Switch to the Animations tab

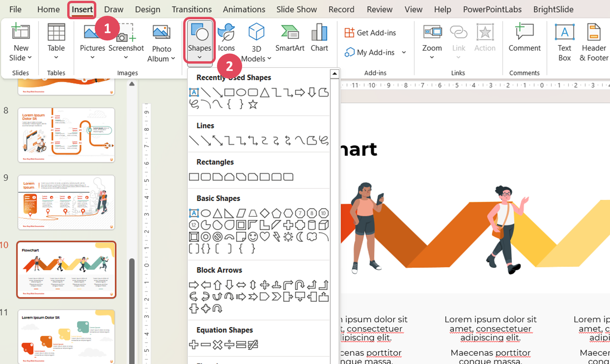click(244, 9)
